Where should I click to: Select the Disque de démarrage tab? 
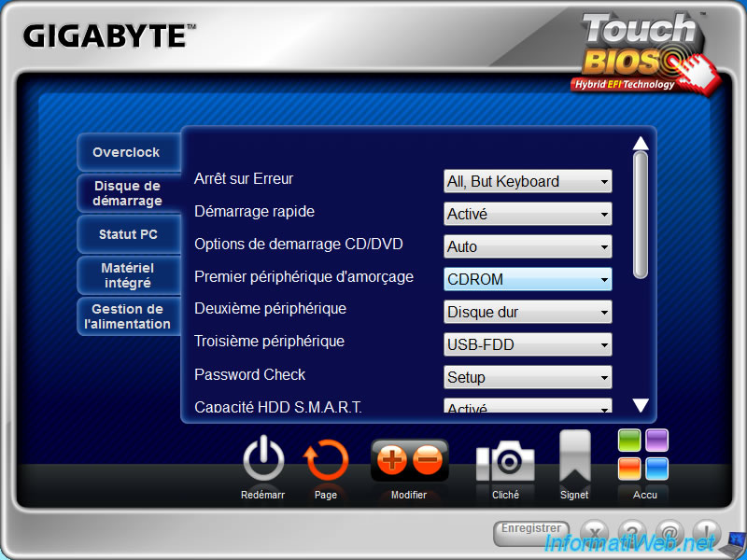129,193
